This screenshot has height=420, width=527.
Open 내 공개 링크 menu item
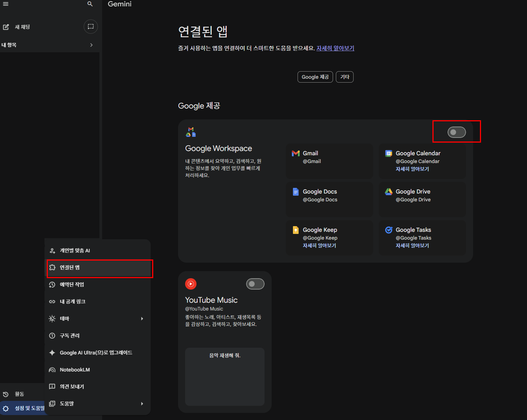[x=98, y=302]
